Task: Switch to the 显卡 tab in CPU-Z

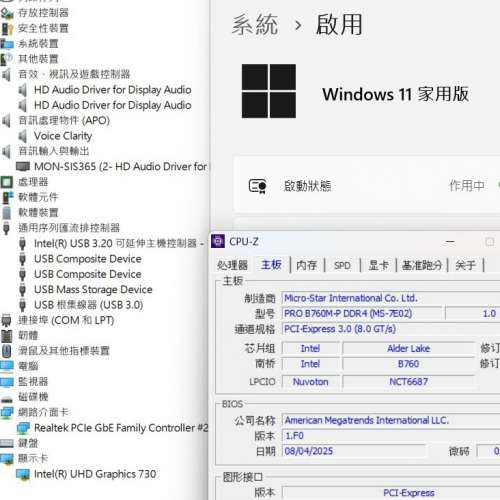Action: click(378, 265)
